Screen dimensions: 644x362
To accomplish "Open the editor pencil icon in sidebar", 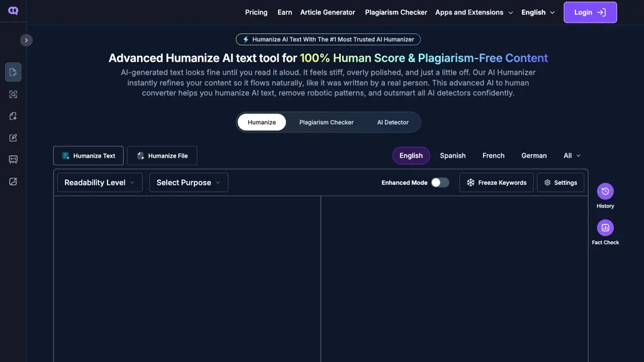I will pos(13,138).
